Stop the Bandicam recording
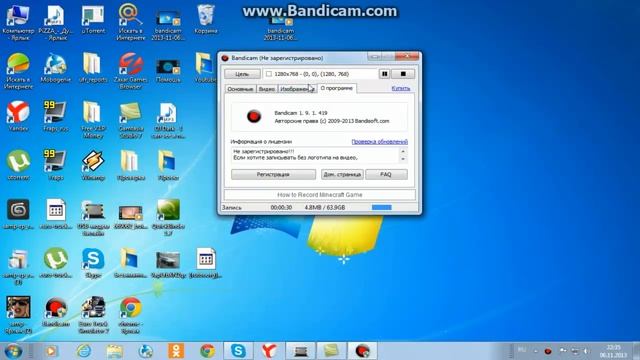This screenshot has width=640, height=360. [403, 74]
